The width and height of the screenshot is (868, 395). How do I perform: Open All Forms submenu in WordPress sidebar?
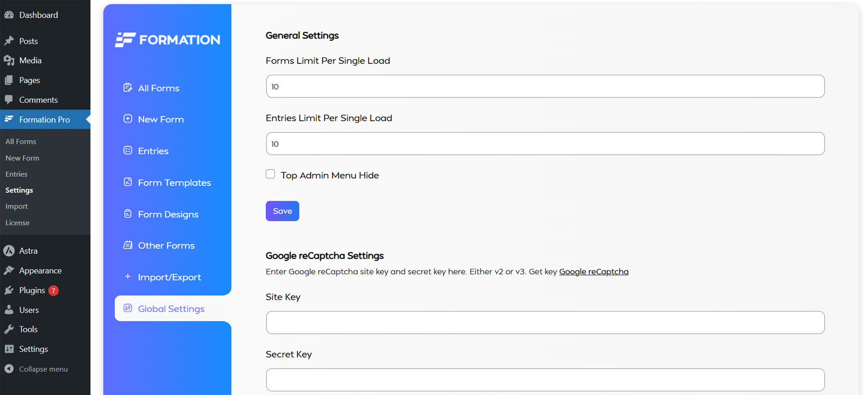21,141
